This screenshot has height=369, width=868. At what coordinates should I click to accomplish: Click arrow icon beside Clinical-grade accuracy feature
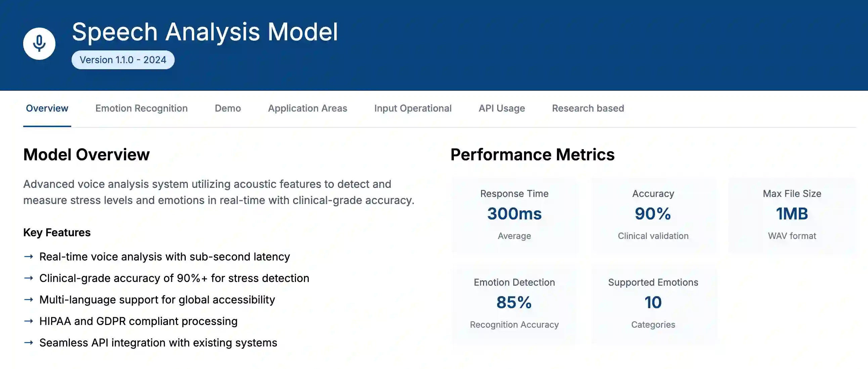(x=29, y=278)
